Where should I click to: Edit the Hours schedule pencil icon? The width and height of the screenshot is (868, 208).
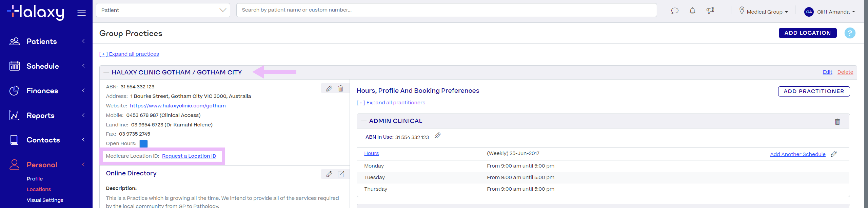point(834,154)
